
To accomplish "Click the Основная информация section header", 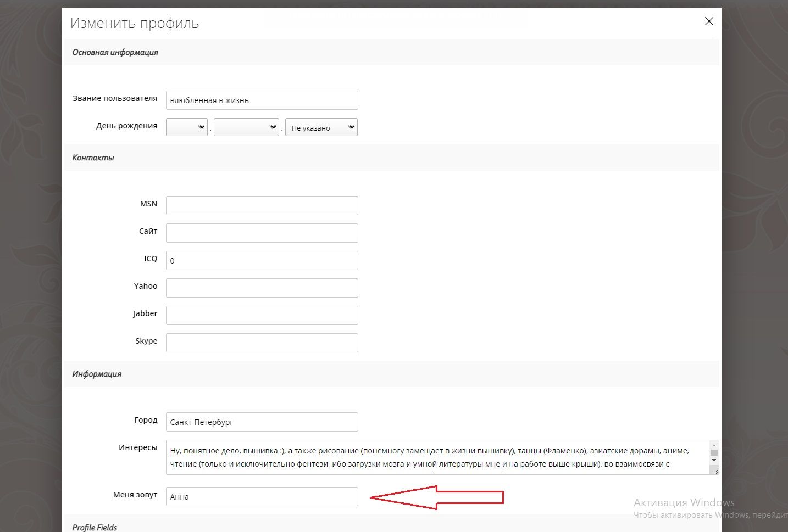I will pyautogui.click(x=115, y=52).
